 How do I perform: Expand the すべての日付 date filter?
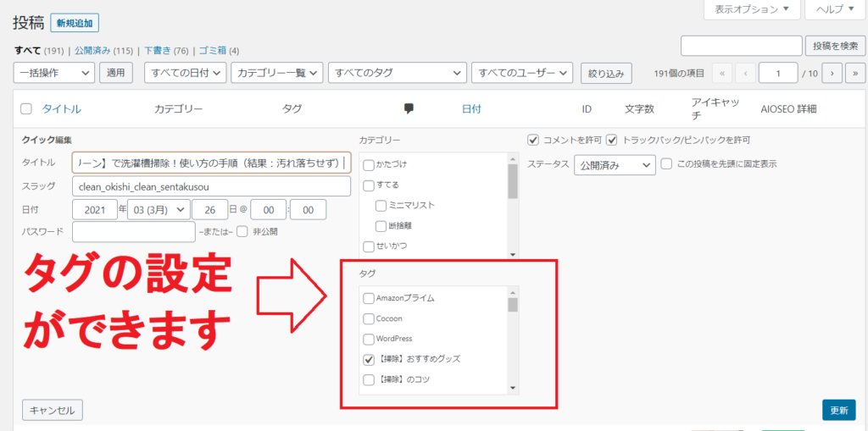185,74
